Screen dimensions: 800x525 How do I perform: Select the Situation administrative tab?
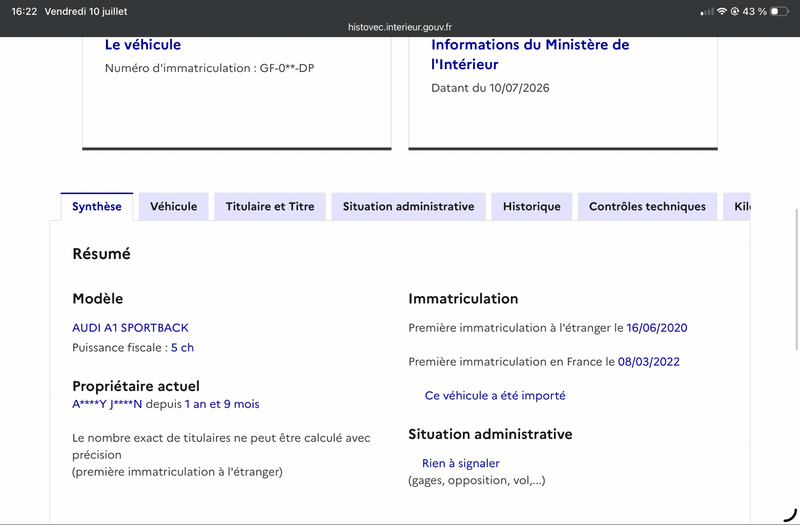[x=408, y=207]
